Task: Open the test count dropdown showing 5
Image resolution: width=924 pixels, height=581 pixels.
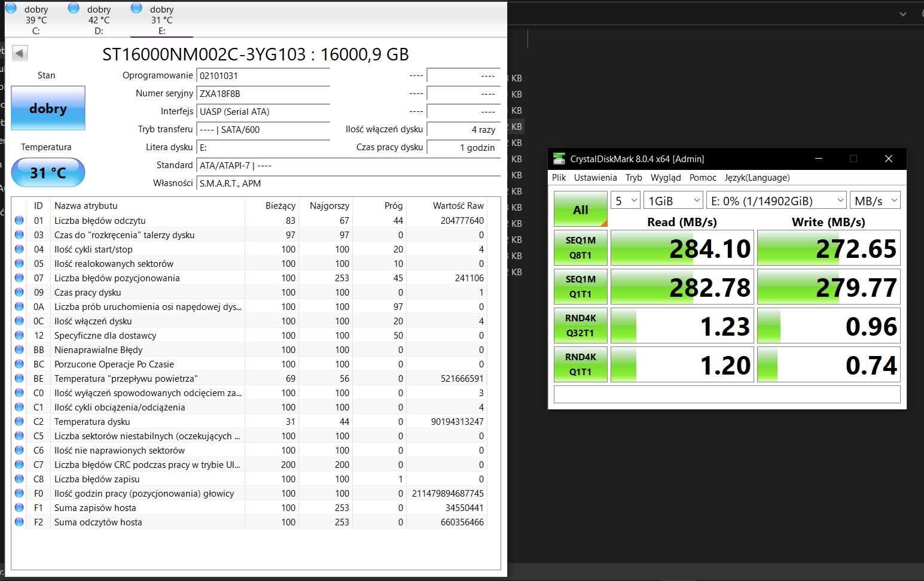Action: [626, 201]
